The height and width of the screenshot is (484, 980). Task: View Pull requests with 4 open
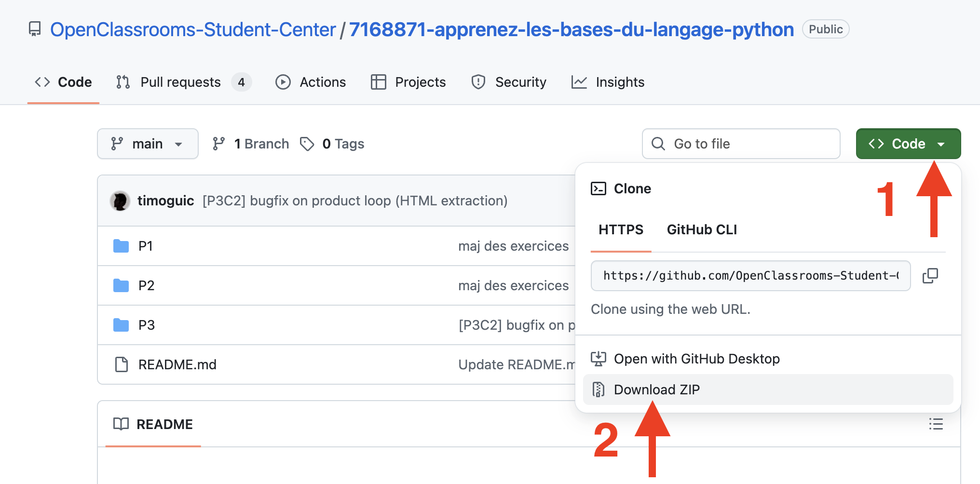pyautogui.click(x=180, y=82)
